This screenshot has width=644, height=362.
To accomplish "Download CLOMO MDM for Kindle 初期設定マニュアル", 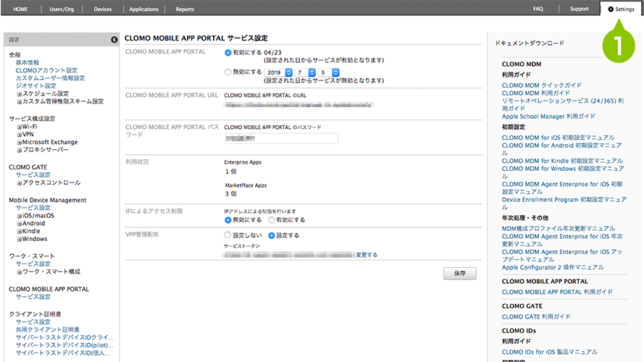I will click(562, 161).
